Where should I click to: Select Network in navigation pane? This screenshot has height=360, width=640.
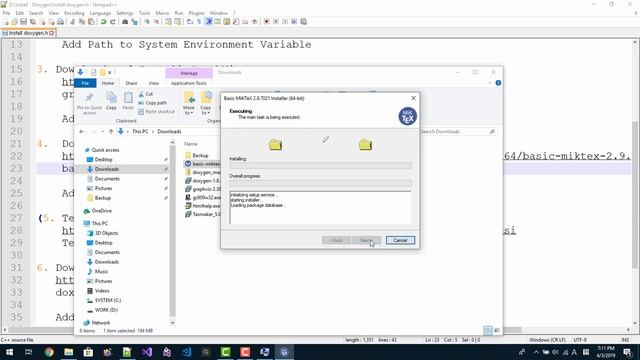coord(100,322)
